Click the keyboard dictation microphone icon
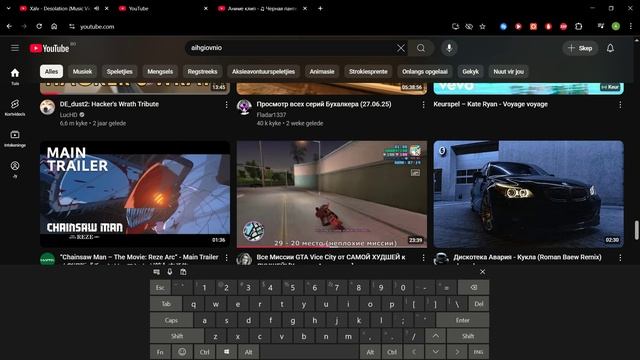The height and width of the screenshot is (360, 640). (170, 272)
